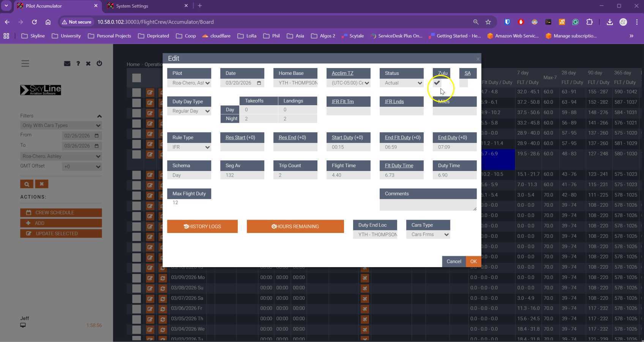Open the Only With Cars Types filter dropdown
Screen dimensions: 644x342
pyautogui.click(x=61, y=125)
